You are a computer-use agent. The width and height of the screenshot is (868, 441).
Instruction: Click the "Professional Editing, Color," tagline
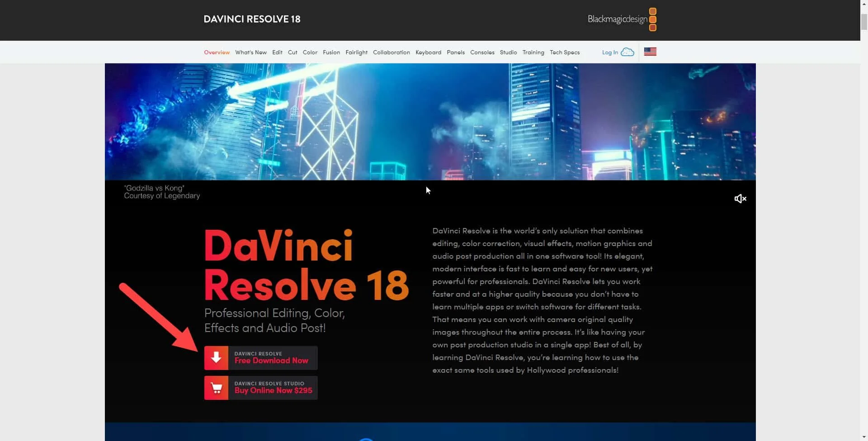coord(274,313)
